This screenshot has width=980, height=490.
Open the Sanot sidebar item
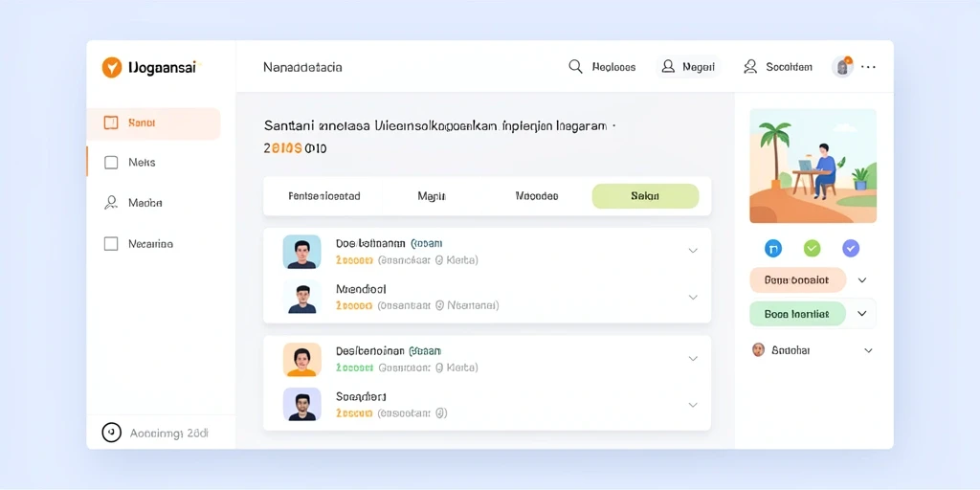[x=154, y=123]
